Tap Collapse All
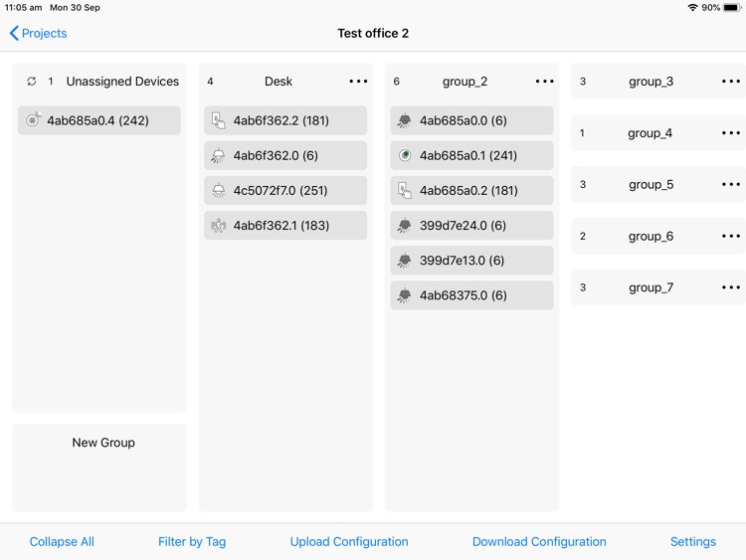This screenshot has height=560, width=746. (x=62, y=541)
